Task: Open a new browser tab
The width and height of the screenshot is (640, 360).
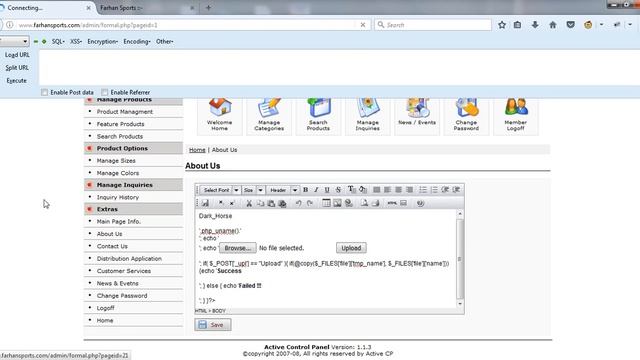Action: pos(208,7)
